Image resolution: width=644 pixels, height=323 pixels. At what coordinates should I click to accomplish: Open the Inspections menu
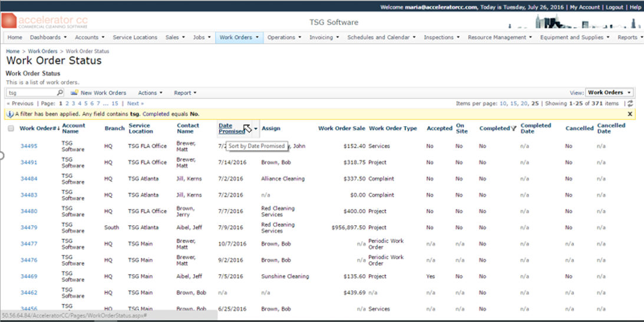[x=442, y=37]
